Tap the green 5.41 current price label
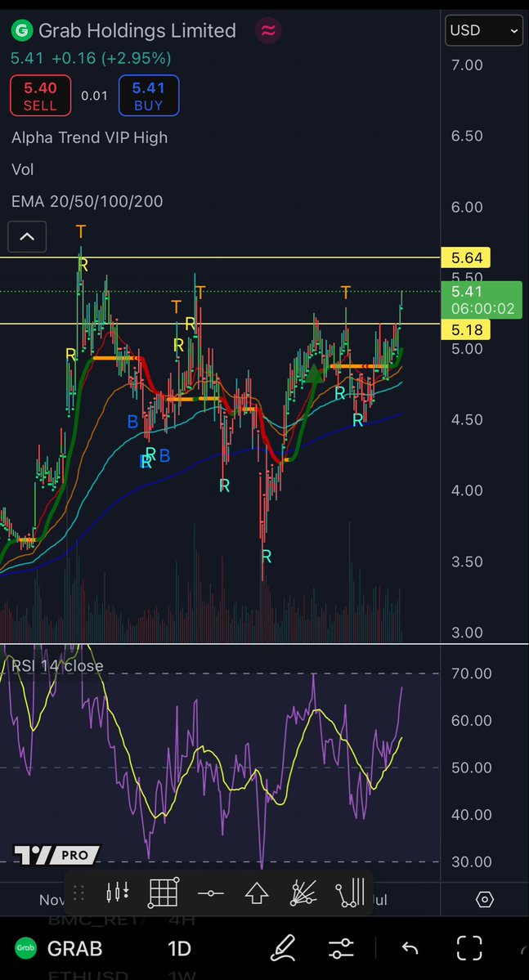529x980 pixels. [482, 300]
